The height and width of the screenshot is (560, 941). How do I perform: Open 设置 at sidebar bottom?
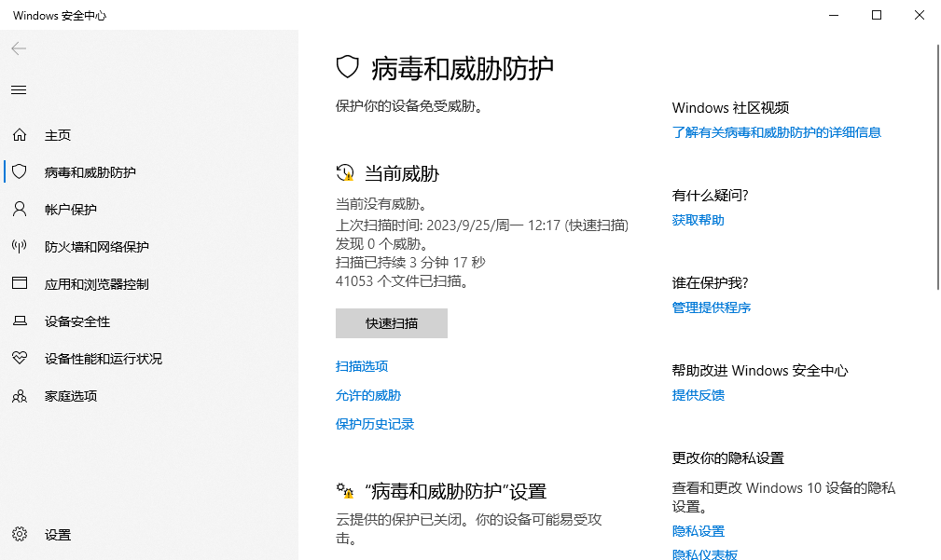coord(58,535)
